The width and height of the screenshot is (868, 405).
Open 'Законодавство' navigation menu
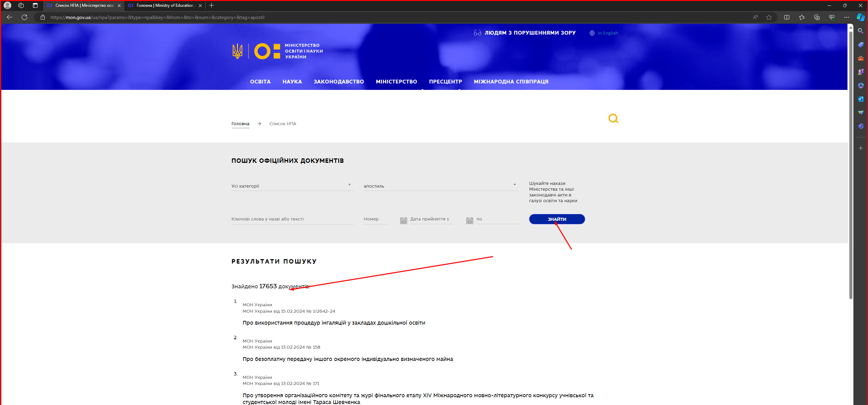(339, 82)
